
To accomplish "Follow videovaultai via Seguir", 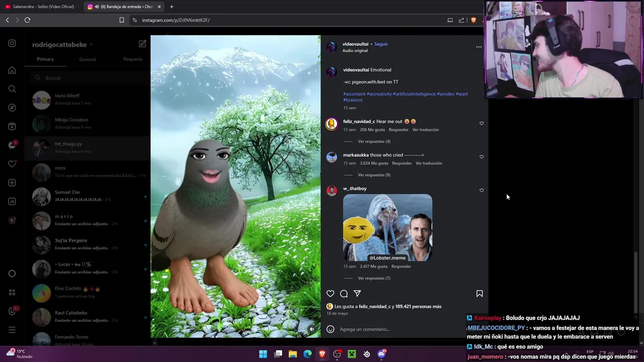I will click(381, 44).
